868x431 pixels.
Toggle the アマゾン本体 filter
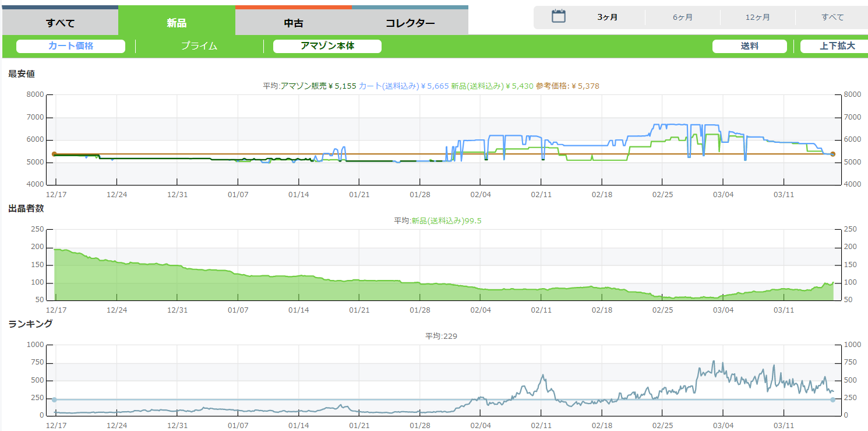[x=327, y=46]
